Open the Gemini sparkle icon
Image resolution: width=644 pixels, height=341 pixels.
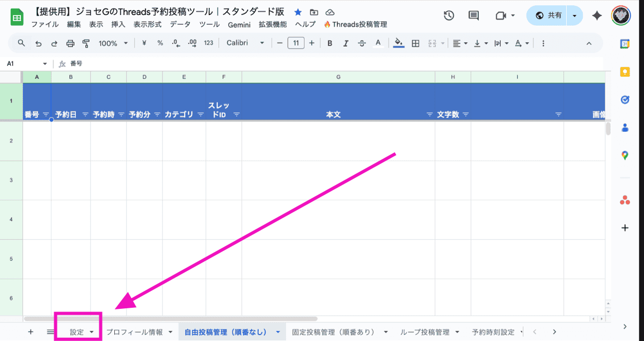(x=597, y=16)
